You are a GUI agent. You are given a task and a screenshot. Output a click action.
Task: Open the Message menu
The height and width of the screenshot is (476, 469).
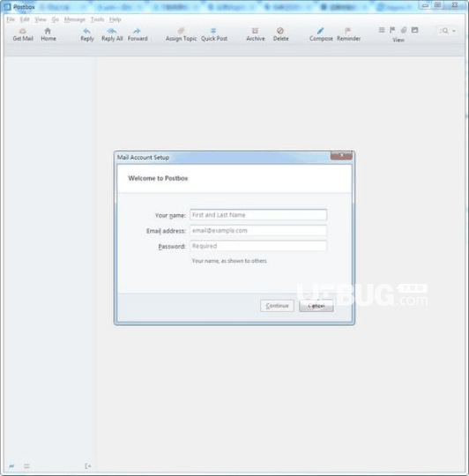click(x=75, y=19)
